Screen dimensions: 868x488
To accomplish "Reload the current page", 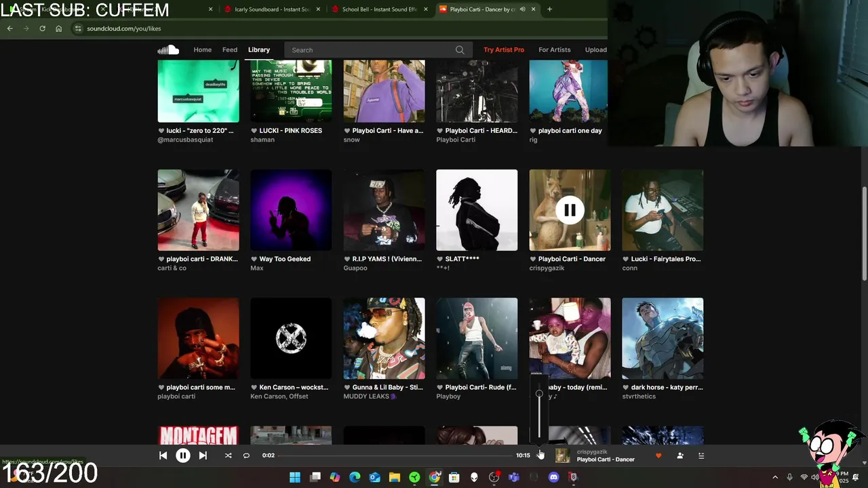I will [42, 28].
